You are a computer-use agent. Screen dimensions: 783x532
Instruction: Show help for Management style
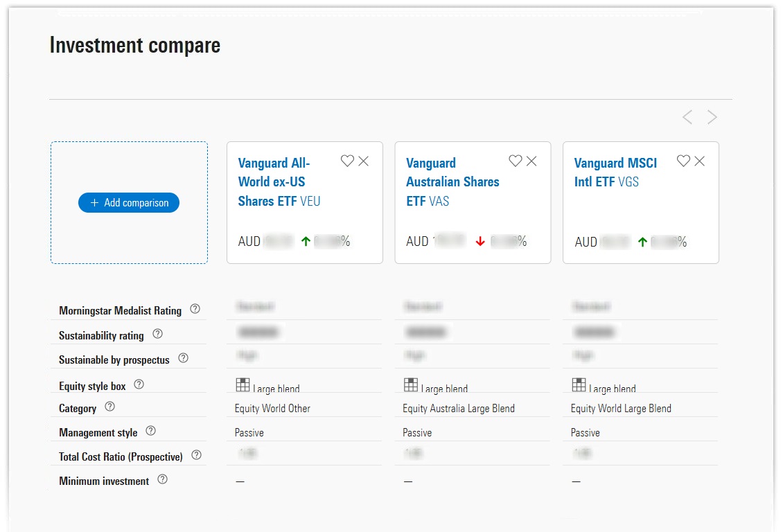151,431
